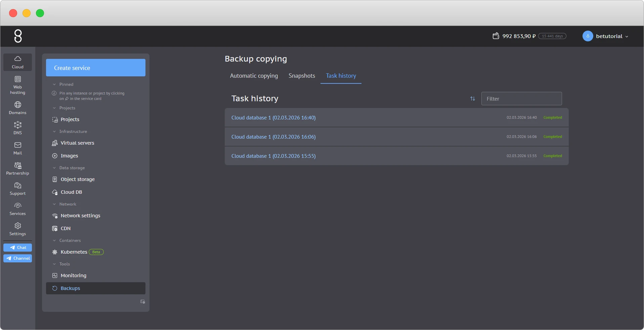Click the logo at top left

(18, 36)
